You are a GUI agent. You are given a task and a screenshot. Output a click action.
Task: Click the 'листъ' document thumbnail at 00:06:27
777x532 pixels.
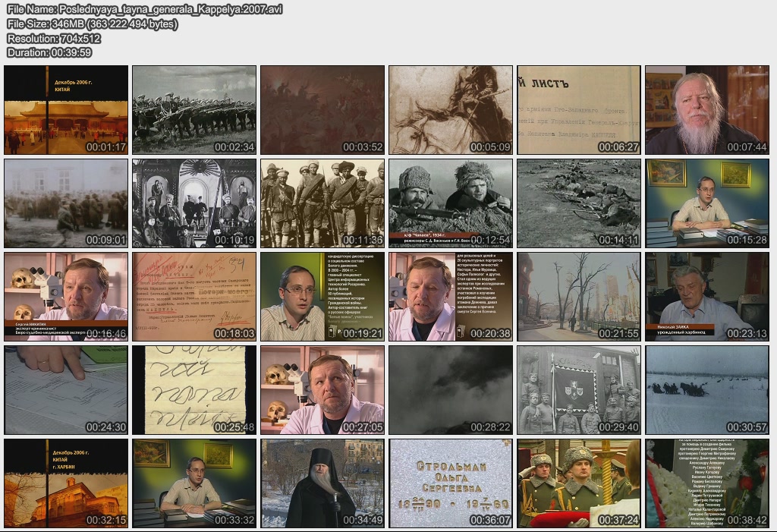[x=579, y=110]
